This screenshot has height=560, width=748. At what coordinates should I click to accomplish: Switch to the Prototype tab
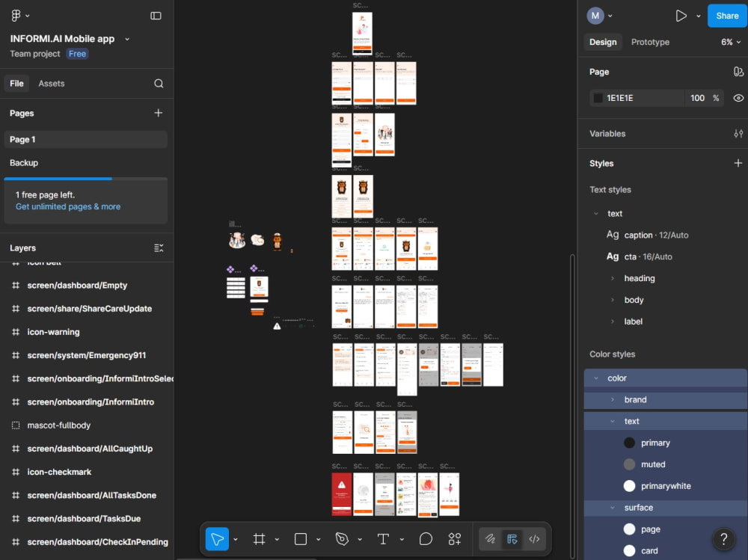pos(650,42)
